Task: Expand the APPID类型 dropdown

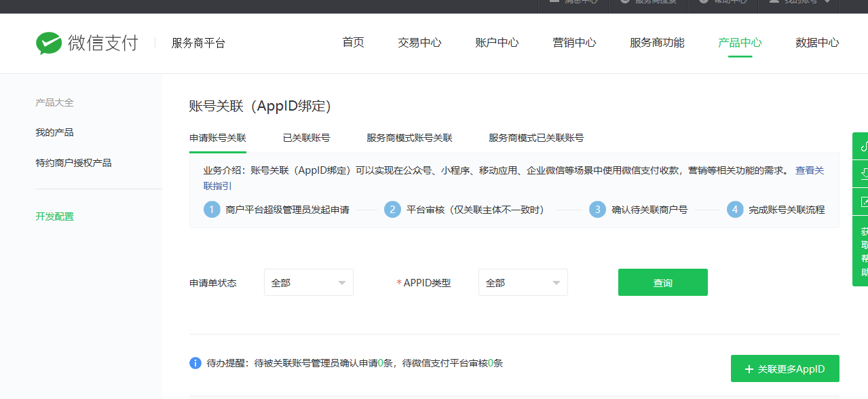Action: click(x=523, y=282)
